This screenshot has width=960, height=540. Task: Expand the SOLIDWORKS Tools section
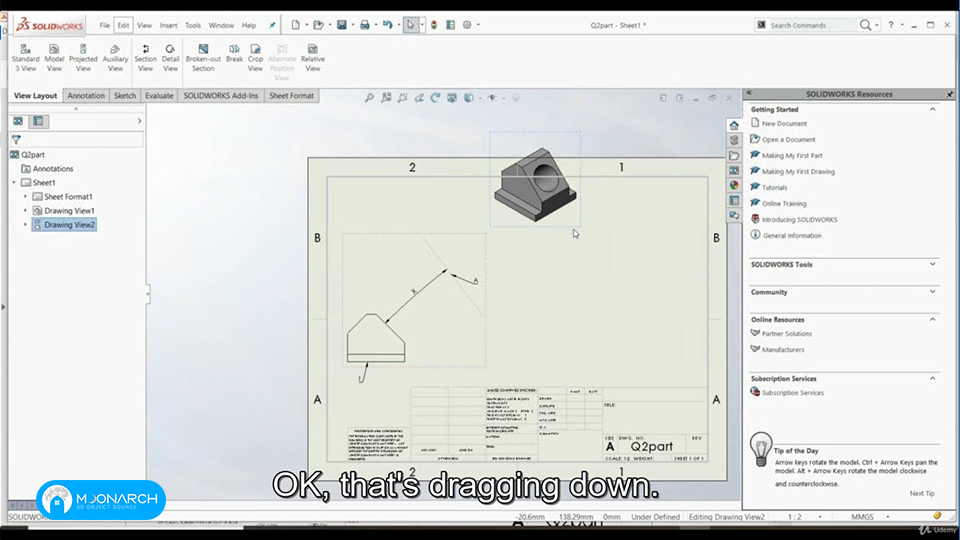point(932,264)
